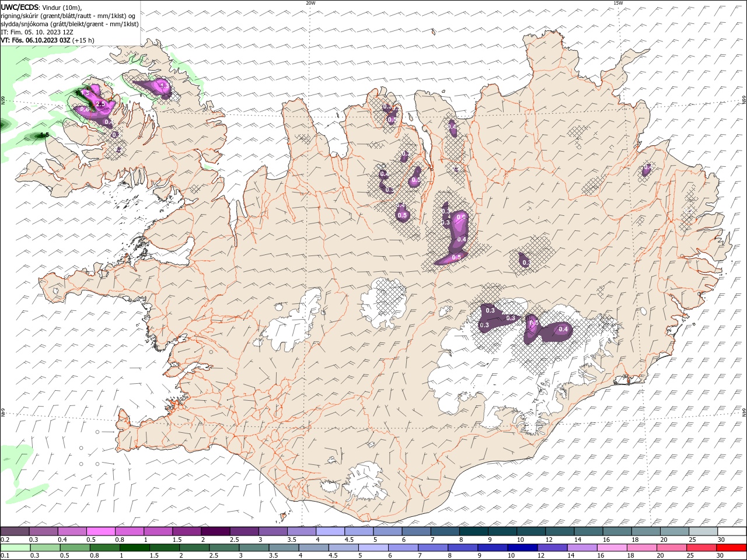Click the '0.4' label on Vatnajökull glacier patch

point(563,329)
